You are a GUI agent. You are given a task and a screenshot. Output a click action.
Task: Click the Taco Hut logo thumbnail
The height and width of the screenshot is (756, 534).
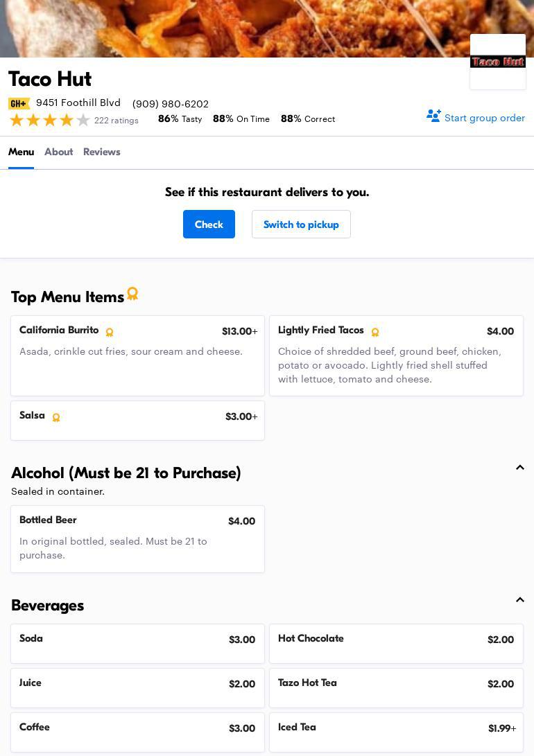click(497, 62)
